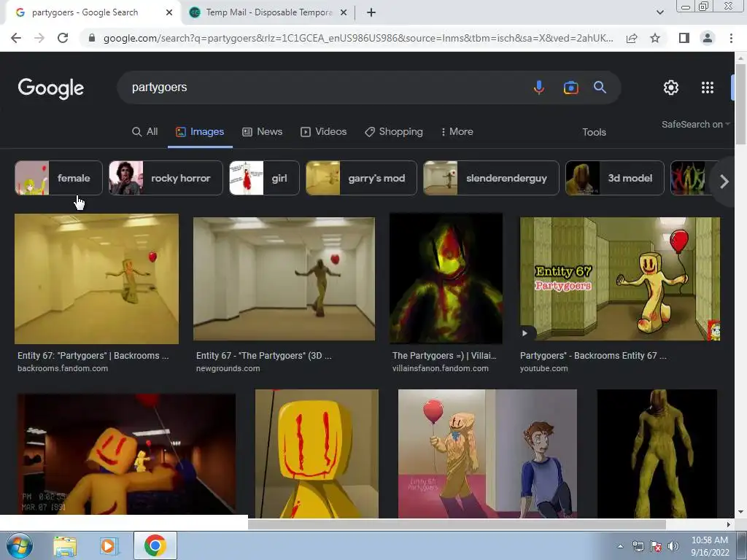Screen dimensions: 747x560
Task: Click the network tray icon
Action: (x=638, y=546)
